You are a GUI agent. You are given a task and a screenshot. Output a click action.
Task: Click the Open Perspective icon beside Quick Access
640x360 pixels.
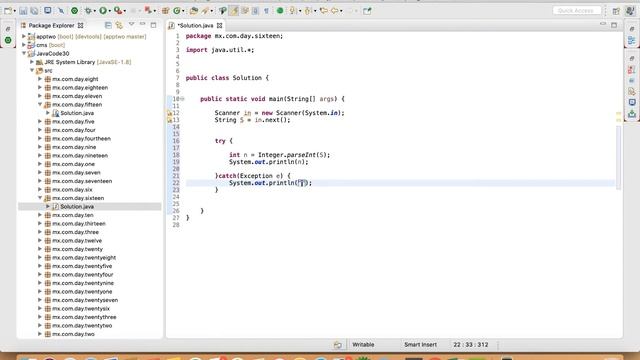(x=616, y=11)
